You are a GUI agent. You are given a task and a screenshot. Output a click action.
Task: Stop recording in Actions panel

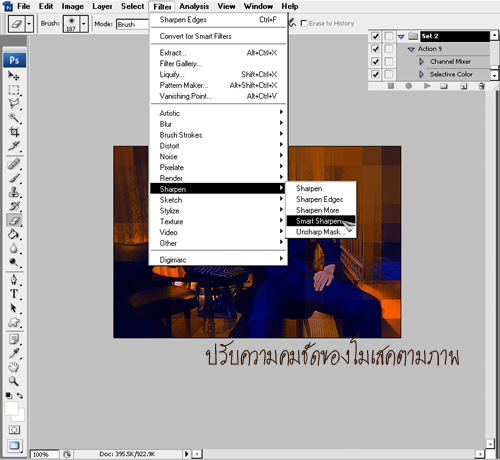391,86
